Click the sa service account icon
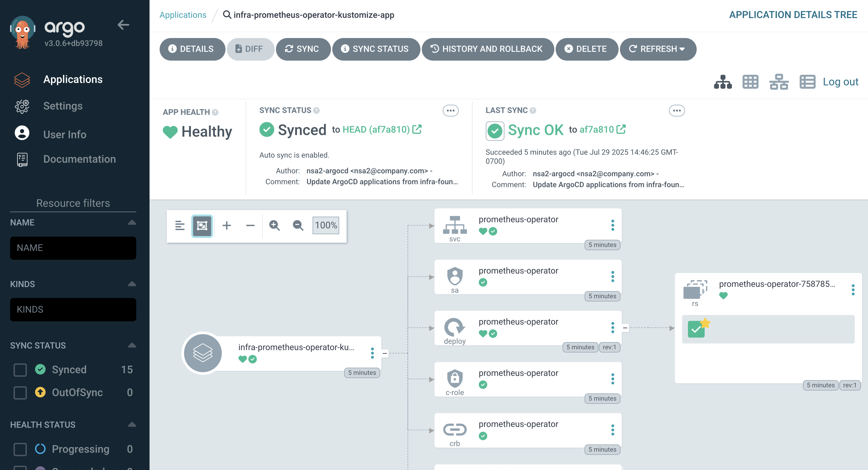 pos(454,276)
